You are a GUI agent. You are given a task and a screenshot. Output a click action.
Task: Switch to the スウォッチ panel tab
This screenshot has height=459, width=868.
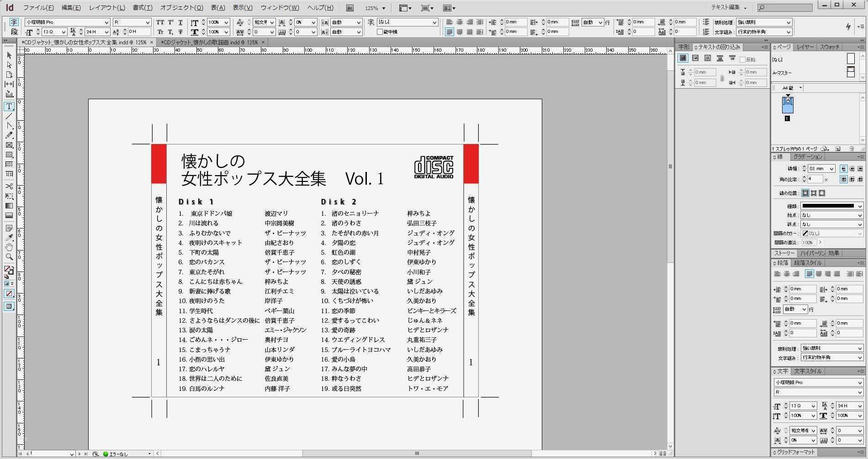[830, 47]
